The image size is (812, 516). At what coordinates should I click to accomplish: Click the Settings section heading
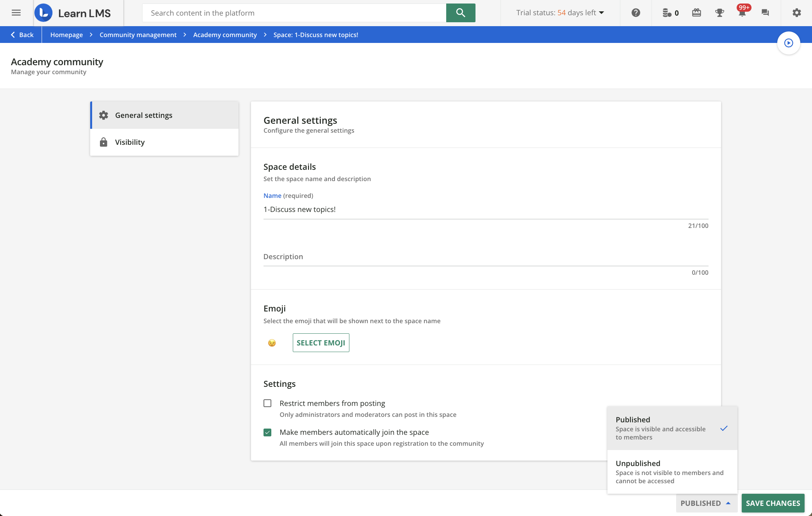coord(280,384)
